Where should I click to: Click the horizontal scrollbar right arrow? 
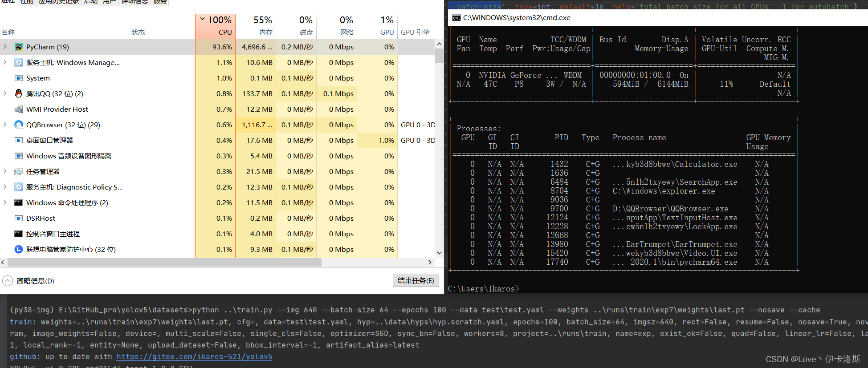pos(430,262)
